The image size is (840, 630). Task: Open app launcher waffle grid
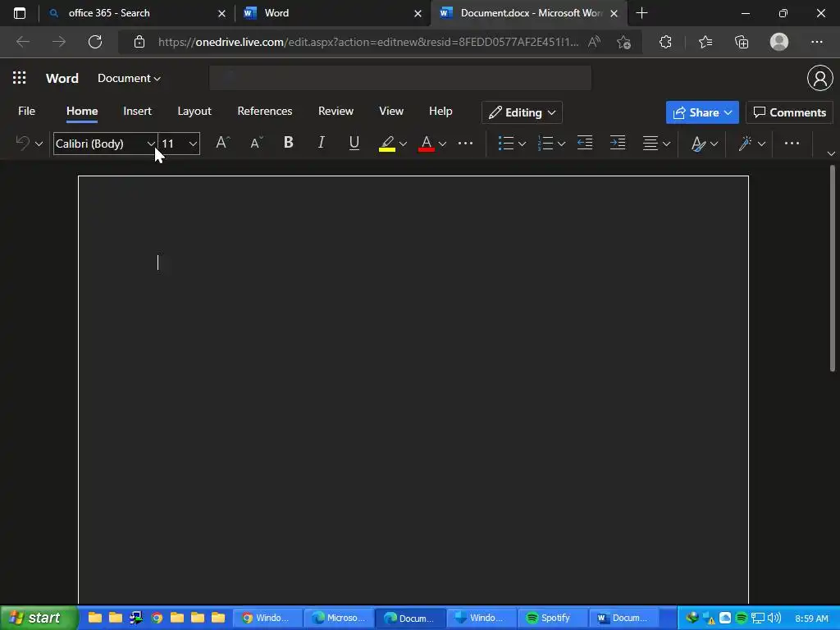[20, 78]
